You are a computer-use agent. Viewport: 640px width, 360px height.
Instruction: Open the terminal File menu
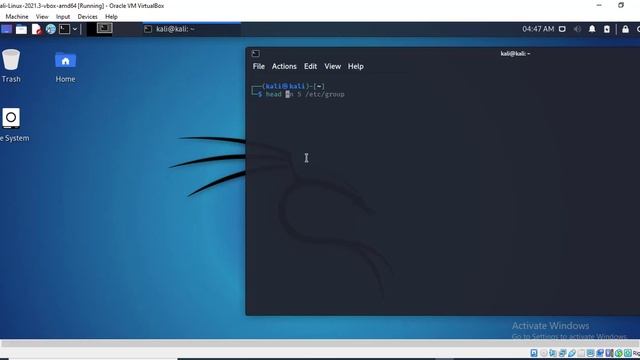(258, 66)
